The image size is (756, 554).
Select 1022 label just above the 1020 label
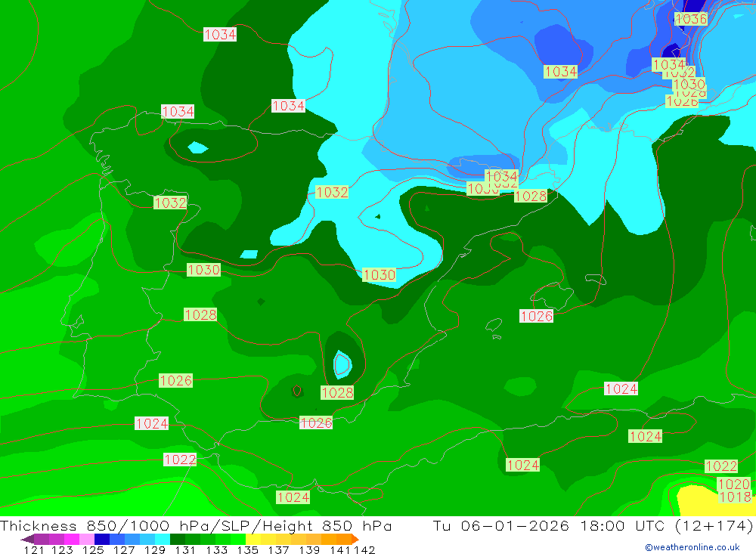point(721,466)
